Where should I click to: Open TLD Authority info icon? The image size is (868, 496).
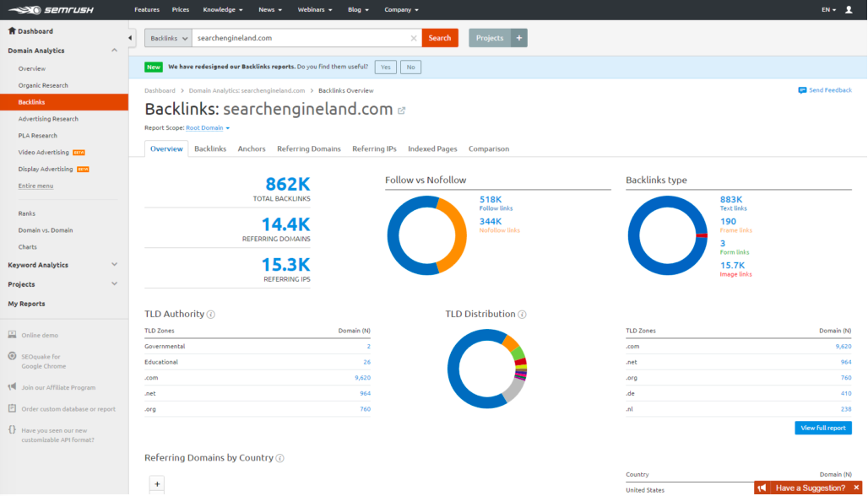211,314
